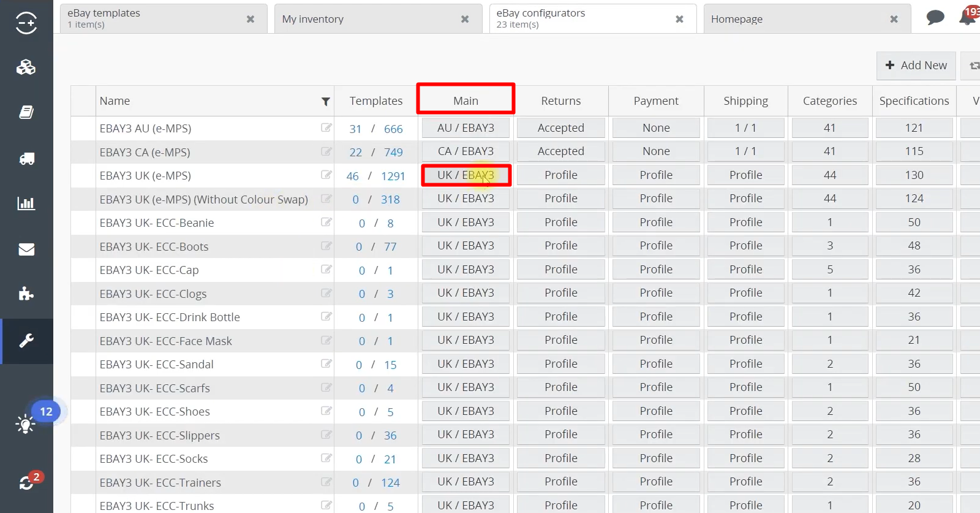Click the Returns column header
Viewport: 980px width, 513px height.
click(x=561, y=101)
